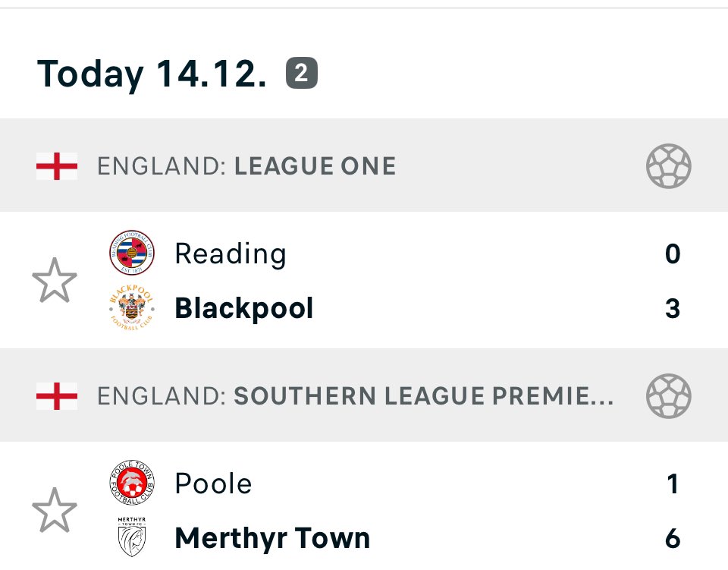Select the Merthyr Town team name
Image resolution: width=728 pixels, height=570 pixels.
pyautogui.click(x=272, y=538)
